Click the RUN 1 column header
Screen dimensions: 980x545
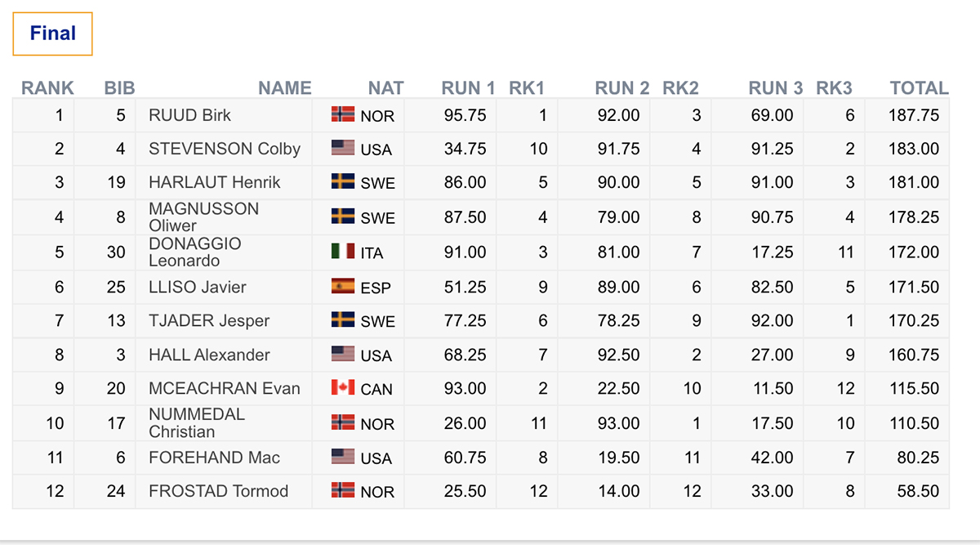(469, 88)
